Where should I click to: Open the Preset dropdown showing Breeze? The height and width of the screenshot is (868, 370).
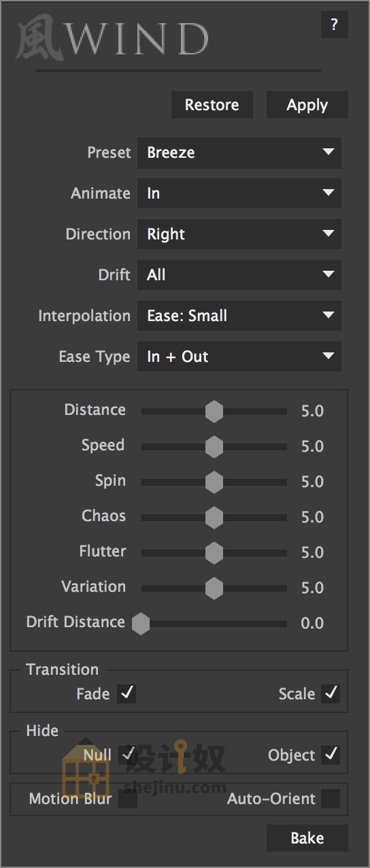(x=239, y=152)
